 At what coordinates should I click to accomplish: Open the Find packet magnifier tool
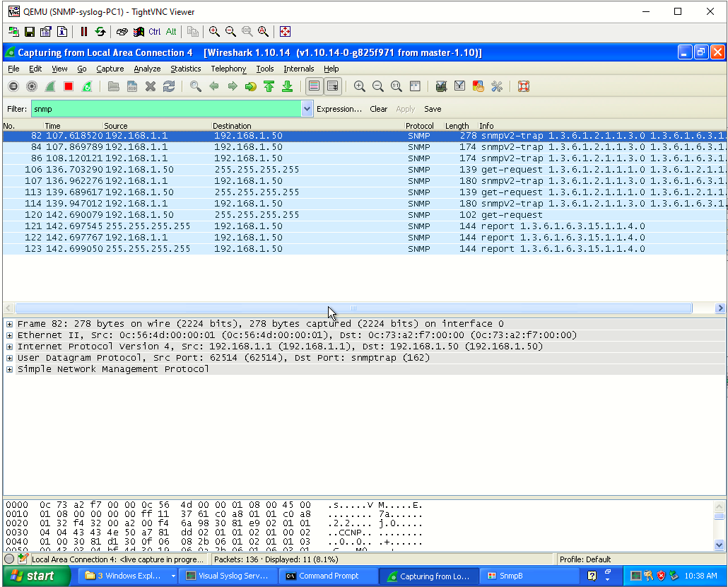tap(196, 86)
